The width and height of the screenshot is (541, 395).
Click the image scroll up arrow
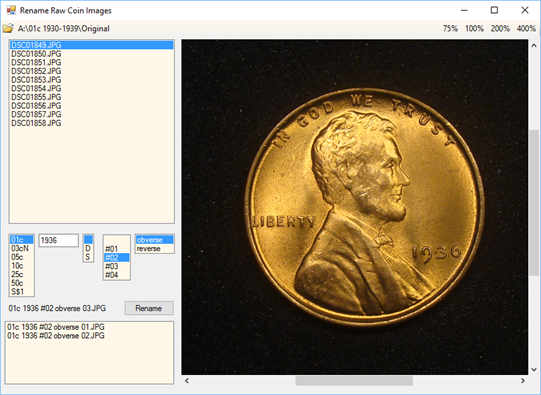(x=534, y=45)
